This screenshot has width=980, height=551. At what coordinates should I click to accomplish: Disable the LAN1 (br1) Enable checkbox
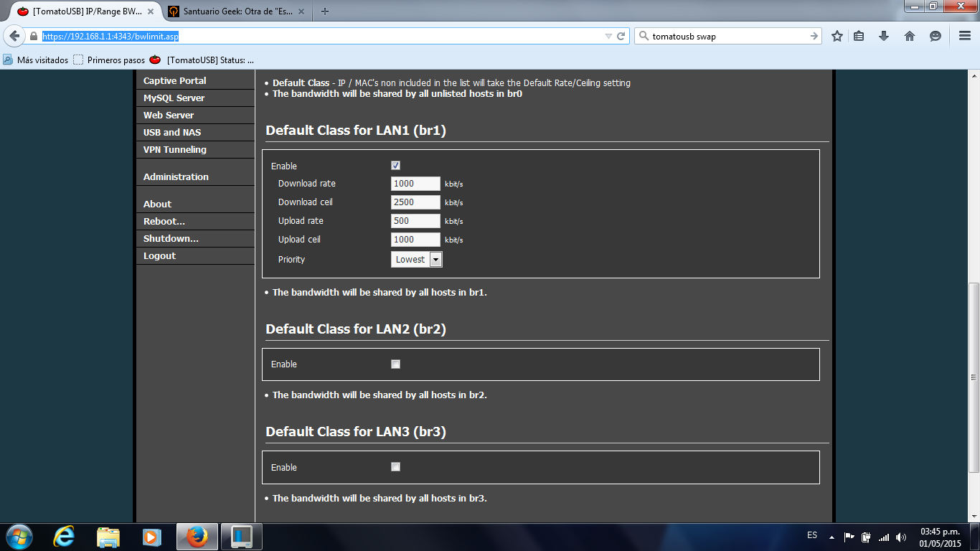point(395,166)
